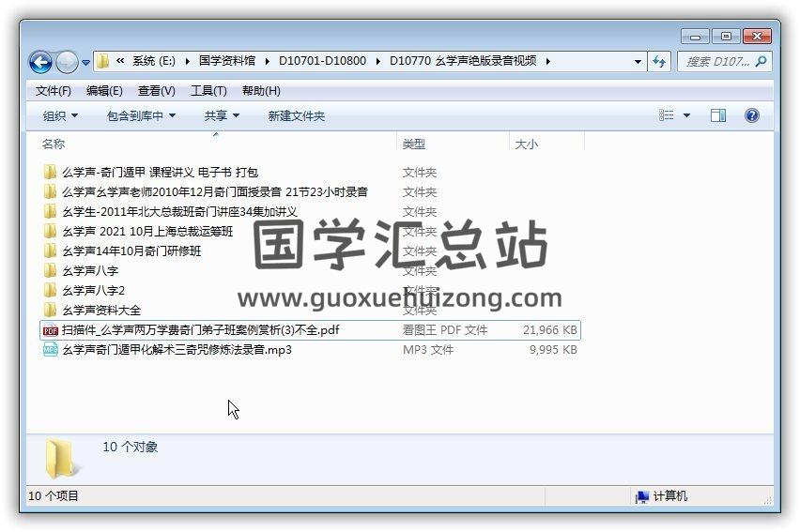Open the 包含到库中 dropdown

pyautogui.click(x=142, y=116)
